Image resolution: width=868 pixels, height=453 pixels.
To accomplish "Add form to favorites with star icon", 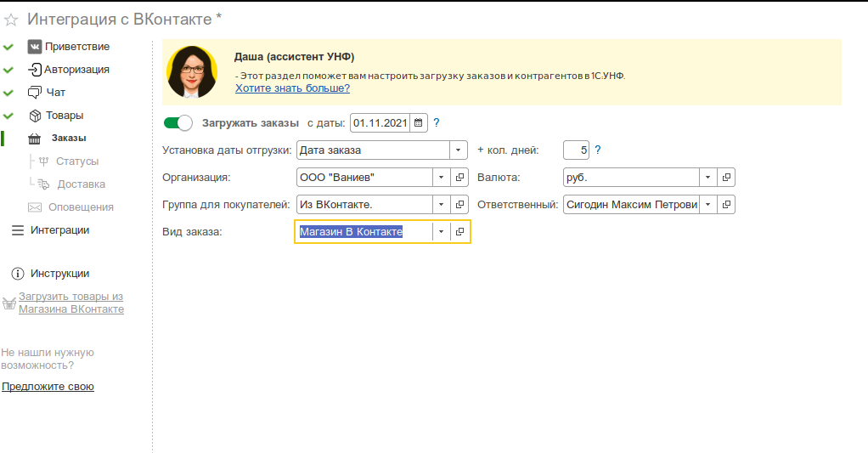I will coord(11,20).
